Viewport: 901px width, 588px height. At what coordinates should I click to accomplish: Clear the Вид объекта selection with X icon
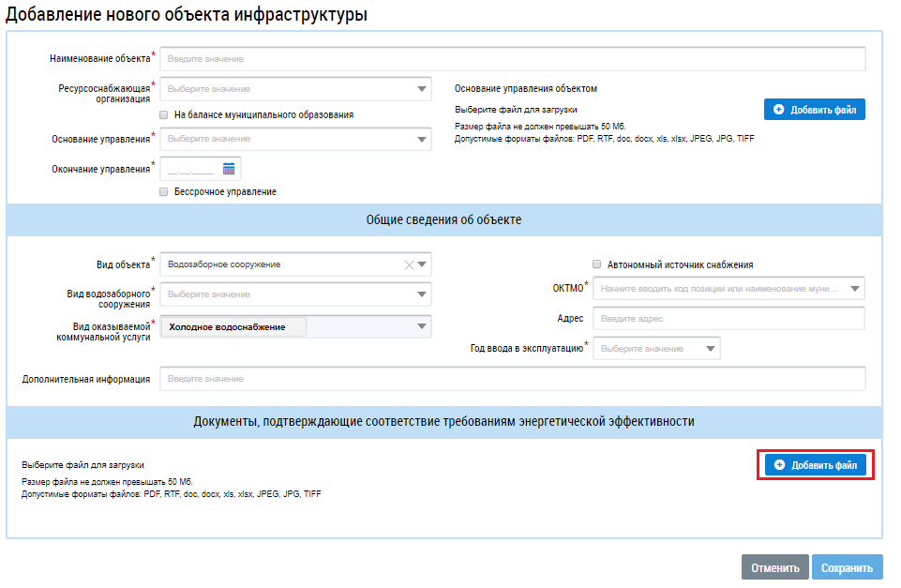point(408,264)
